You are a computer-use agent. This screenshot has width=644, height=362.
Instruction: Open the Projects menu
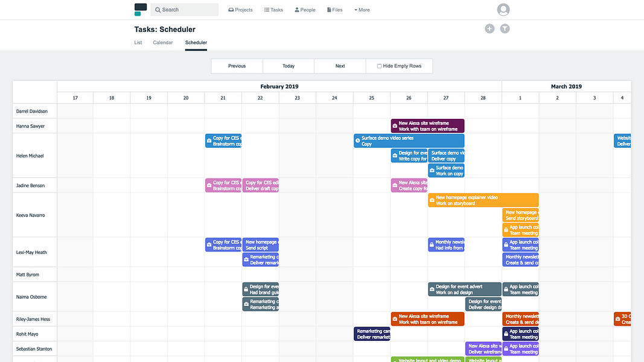[241, 10]
